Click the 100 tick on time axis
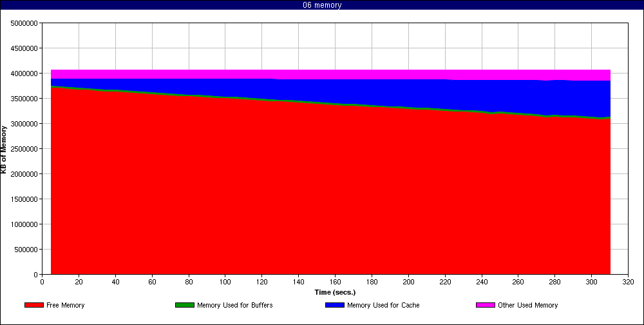This screenshot has width=644, height=325. coord(225,282)
